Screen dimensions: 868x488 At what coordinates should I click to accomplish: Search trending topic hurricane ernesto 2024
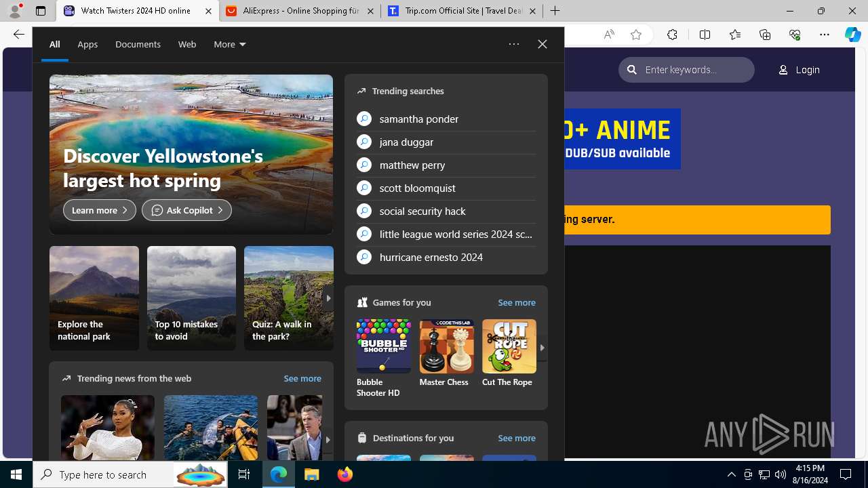(446, 257)
